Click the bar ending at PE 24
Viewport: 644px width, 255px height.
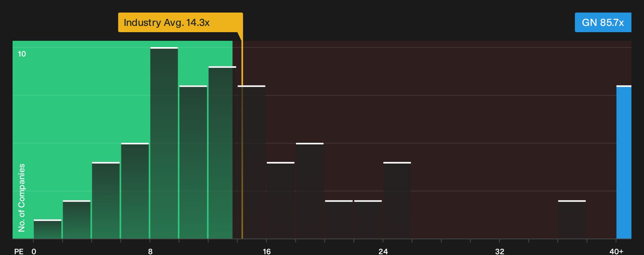click(x=368, y=220)
